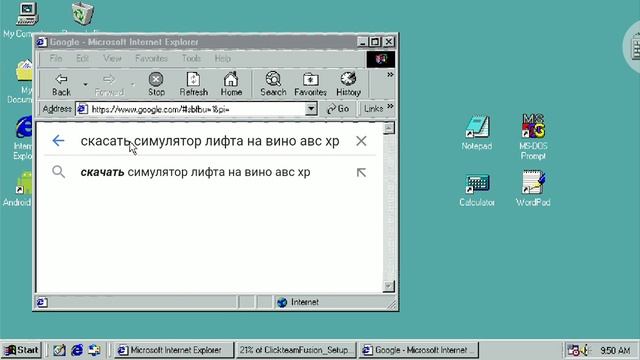Click the volume icon in the system tray
Image resolution: width=640 pixels, height=360 pixels.
coord(586,350)
